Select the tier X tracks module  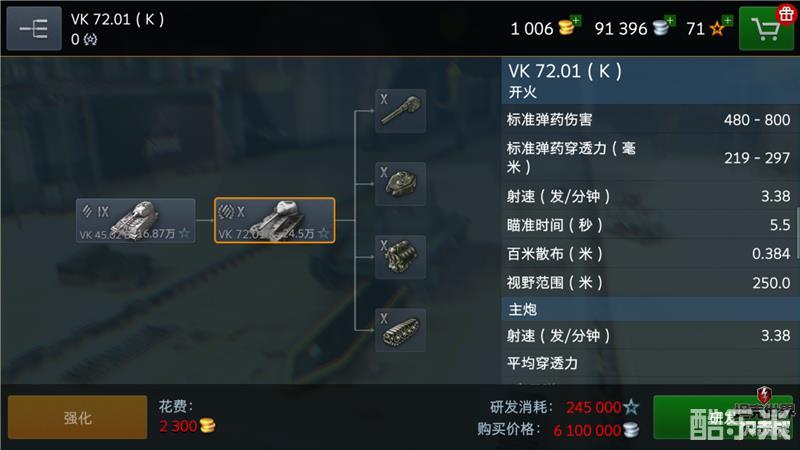point(401,330)
